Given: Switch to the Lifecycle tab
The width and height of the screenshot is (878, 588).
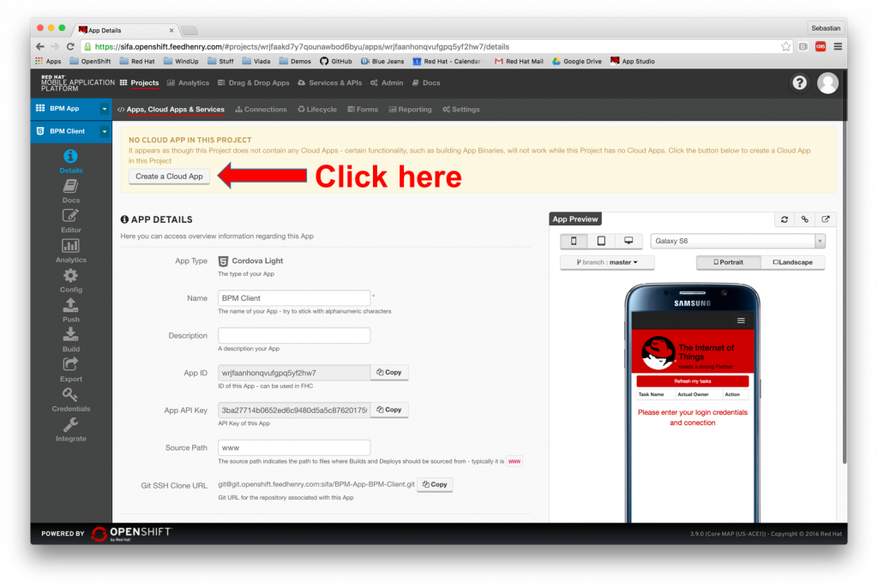Looking at the screenshot, I should (317, 109).
